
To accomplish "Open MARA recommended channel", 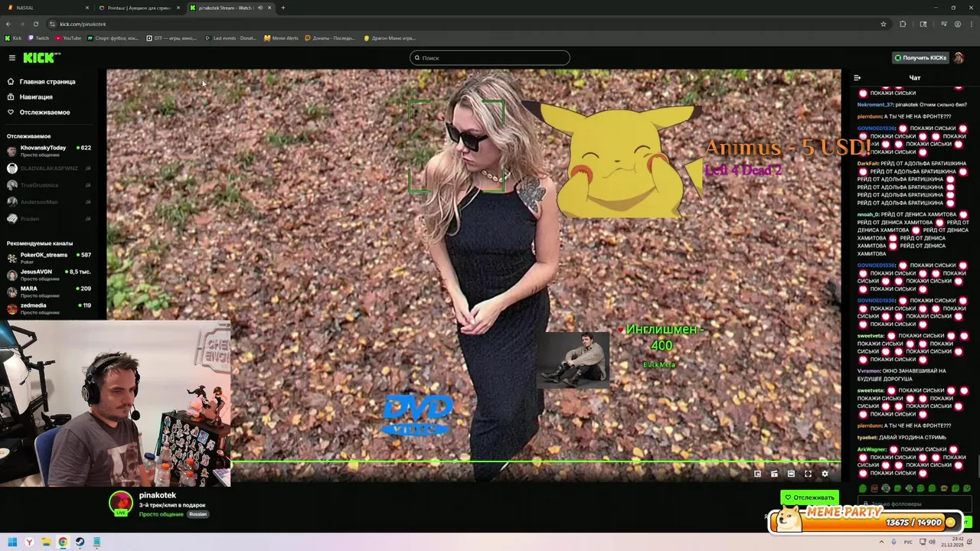I will click(49, 292).
